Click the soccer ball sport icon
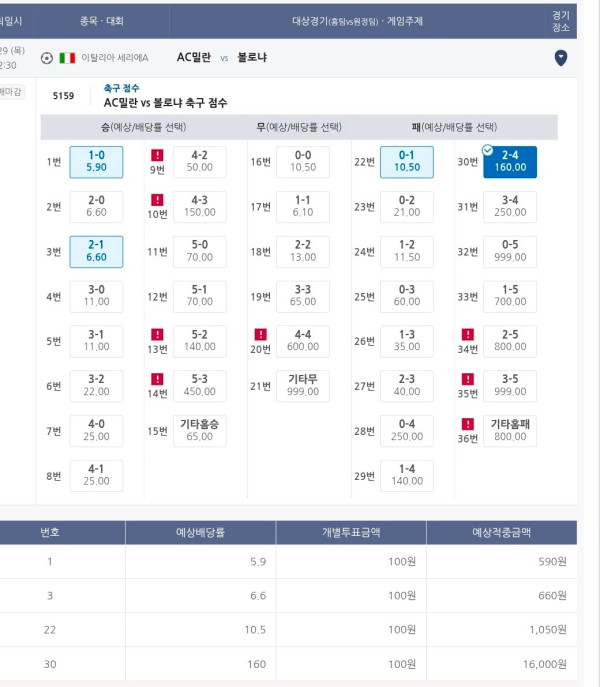 pyautogui.click(x=47, y=58)
